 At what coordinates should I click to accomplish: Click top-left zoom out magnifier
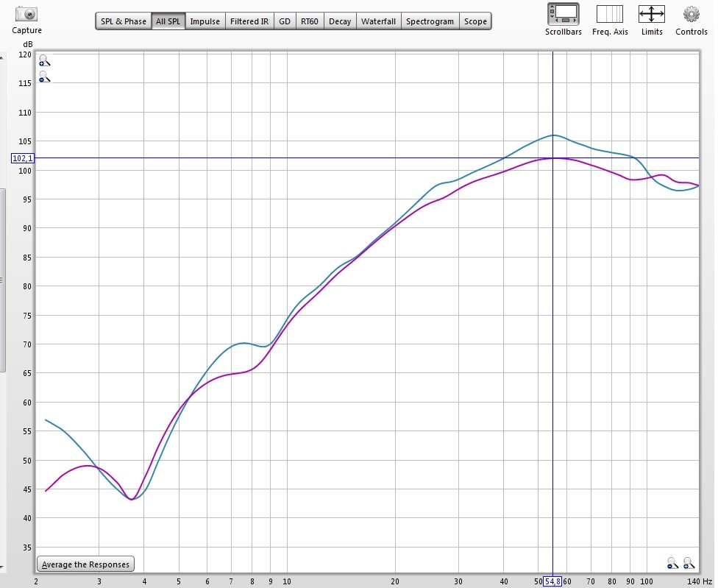pos(44,77)
